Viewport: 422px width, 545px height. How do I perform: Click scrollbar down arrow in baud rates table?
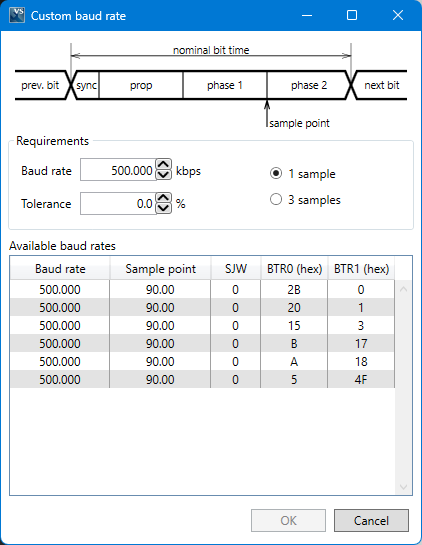click(404, 487)
